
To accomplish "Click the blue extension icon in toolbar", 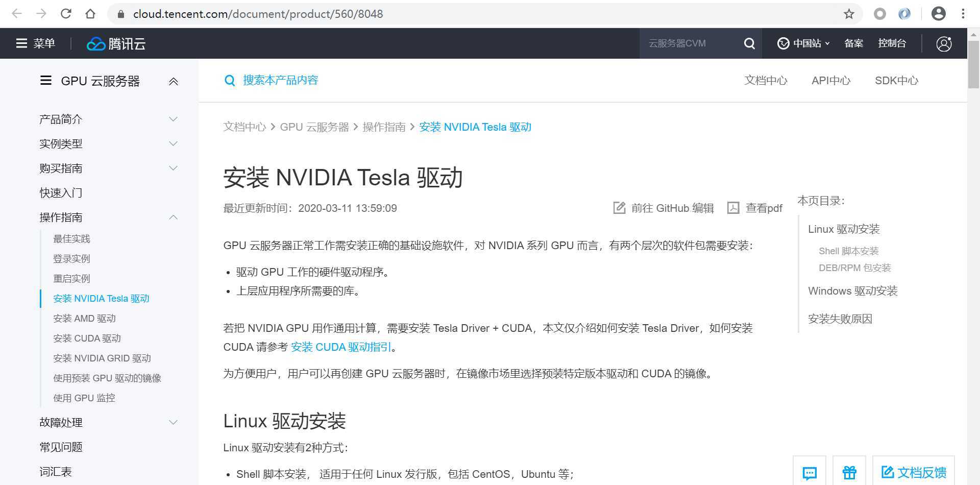I will pos(904,14).
